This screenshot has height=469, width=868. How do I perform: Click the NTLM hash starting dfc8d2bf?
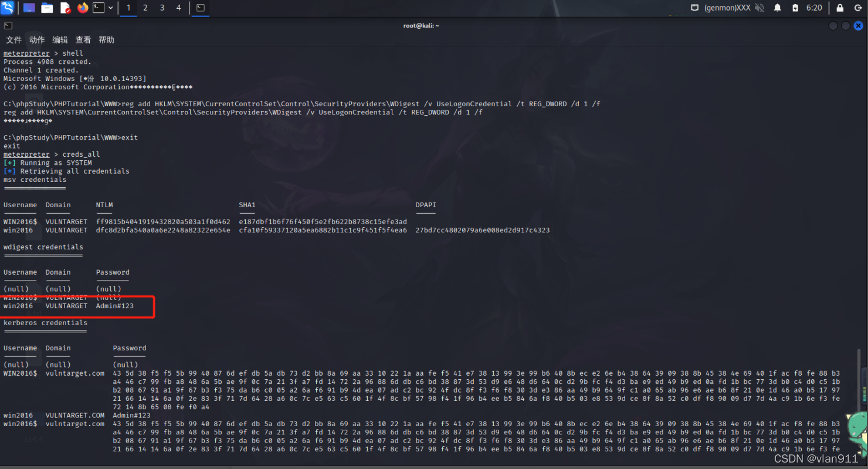(x=163, y=230)
